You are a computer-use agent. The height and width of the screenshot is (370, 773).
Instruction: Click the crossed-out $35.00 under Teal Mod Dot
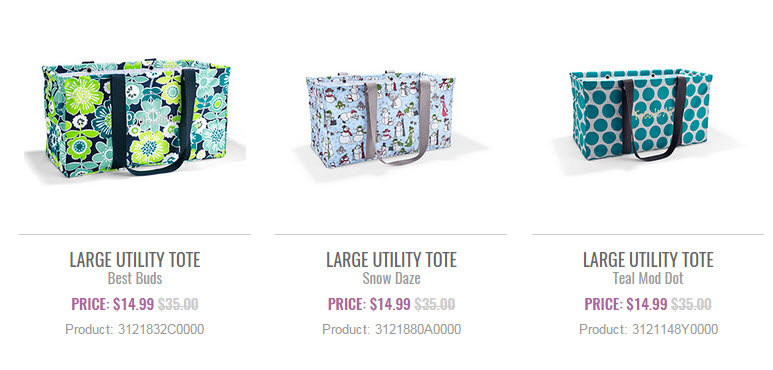691,304
